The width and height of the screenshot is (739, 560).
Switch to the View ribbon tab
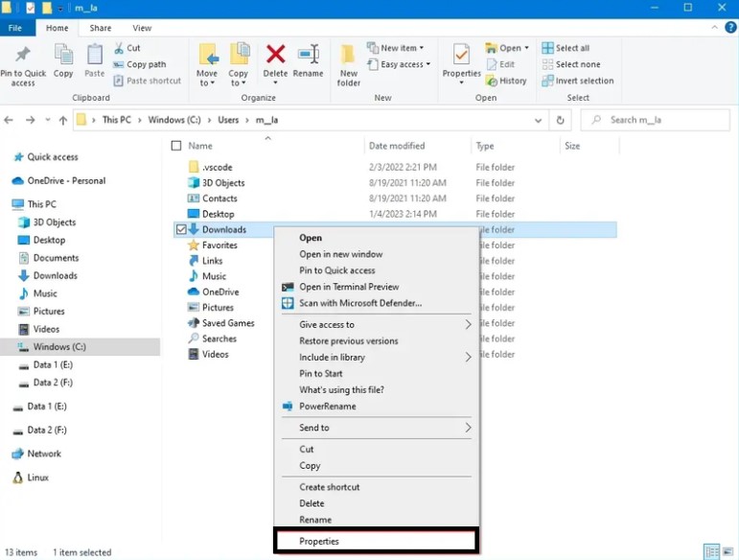(142, 28)
